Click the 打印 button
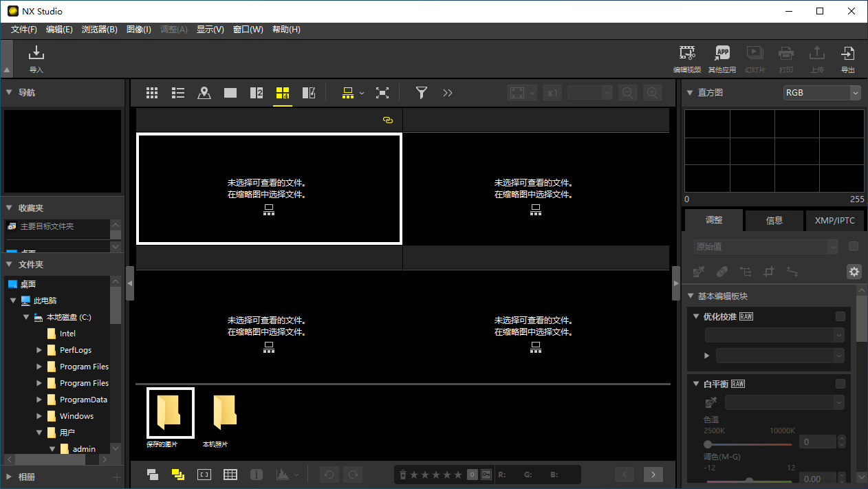This screenshot has height=489, width=868. (785, 58)
